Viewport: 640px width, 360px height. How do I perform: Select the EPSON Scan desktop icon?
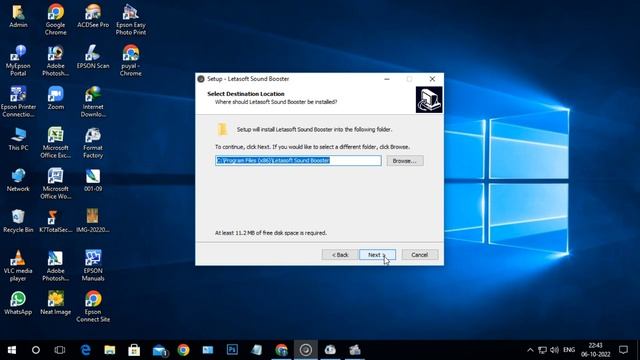[x=93, y=57]
